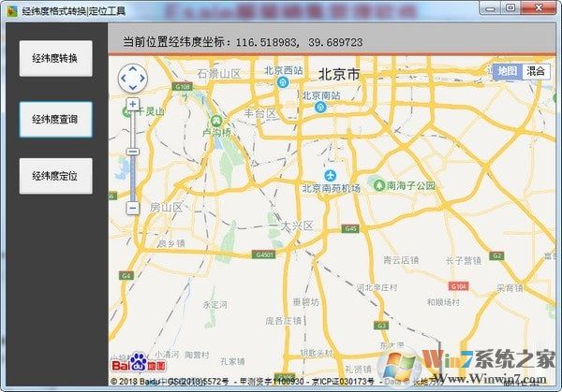Click the Nanhaizi Park marker icon
The height and width of the screenshot is (392, 562).
click(x=378, y=184)
